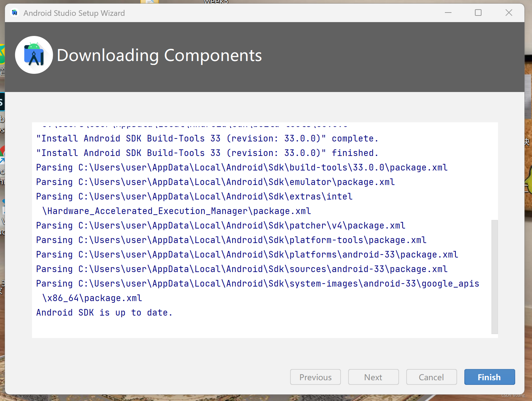The image size is (532, 401).
Task: Click the emulator\package.xml parsing line
Action: tap(216, 182)
